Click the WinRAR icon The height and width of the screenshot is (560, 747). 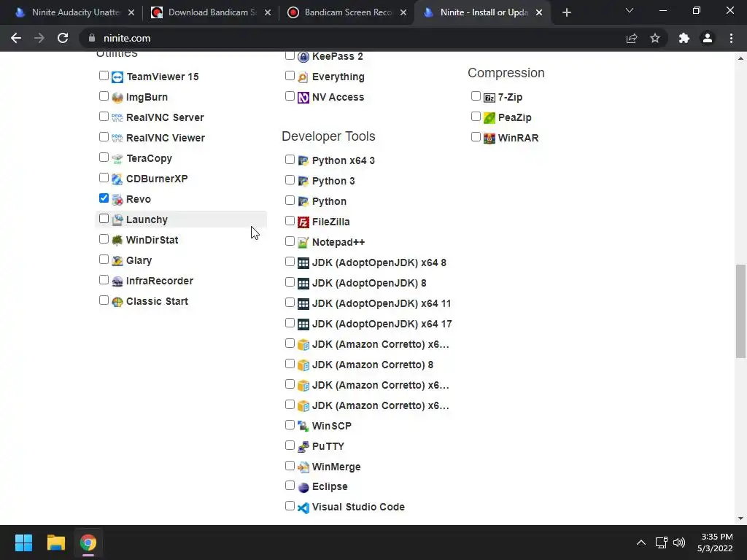(x=489, y=138)
